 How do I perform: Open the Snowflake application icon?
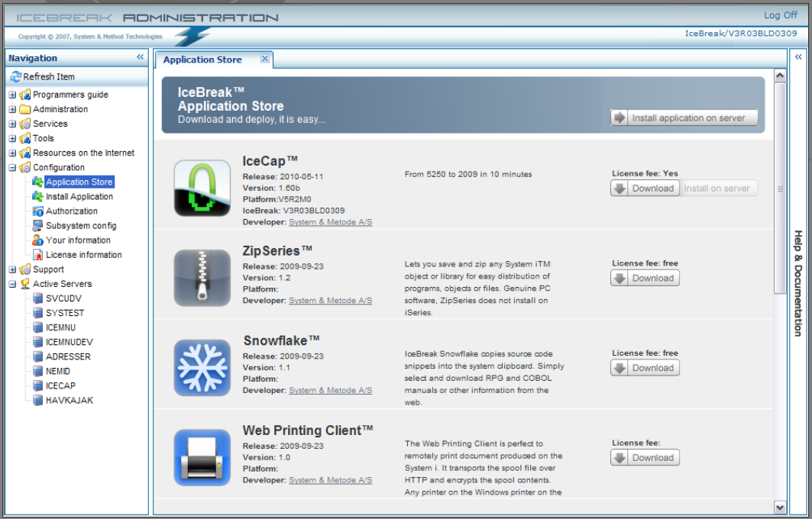(x=202, y=367)
